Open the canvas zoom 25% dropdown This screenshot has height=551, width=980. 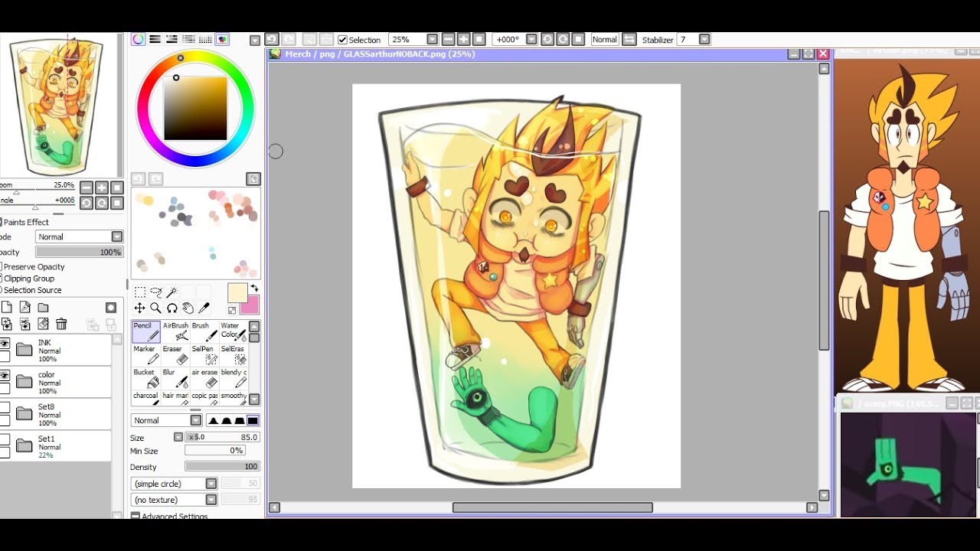[432, 39]
